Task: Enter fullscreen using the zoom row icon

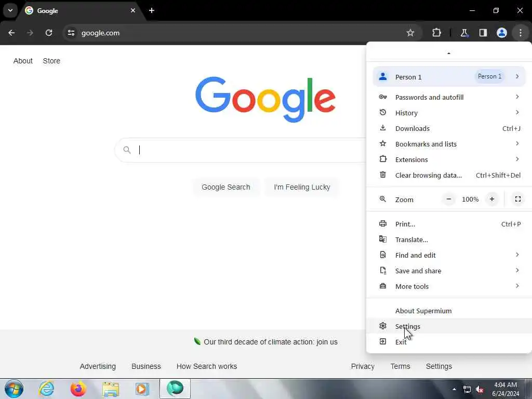Action: point(518,199)
